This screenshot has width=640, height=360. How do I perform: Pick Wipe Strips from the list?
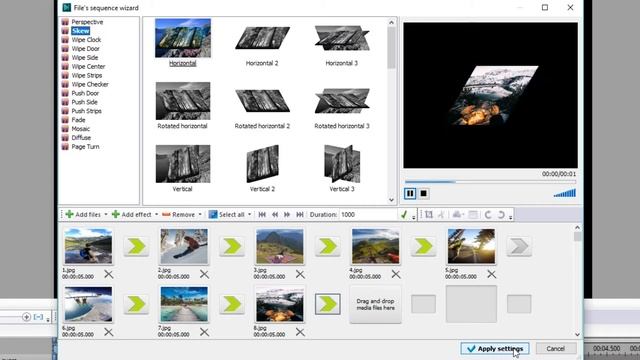[x=87, y=76]
